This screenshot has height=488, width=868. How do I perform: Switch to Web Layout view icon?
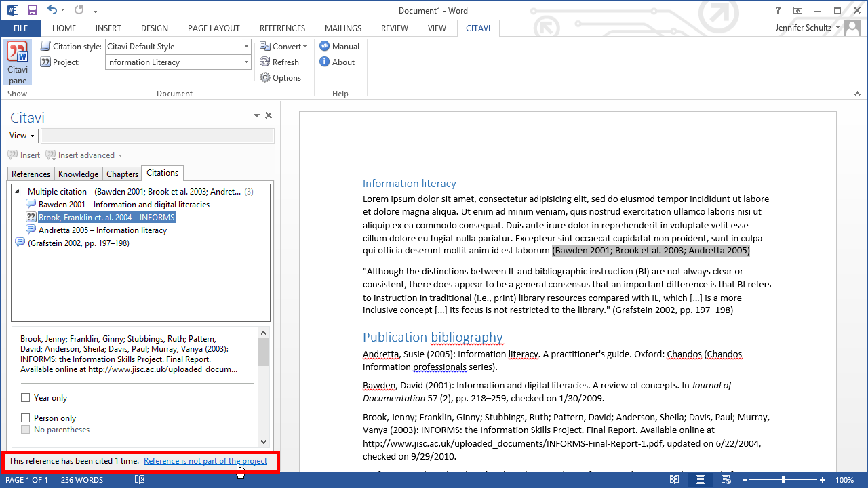click(x=726, y=480)
